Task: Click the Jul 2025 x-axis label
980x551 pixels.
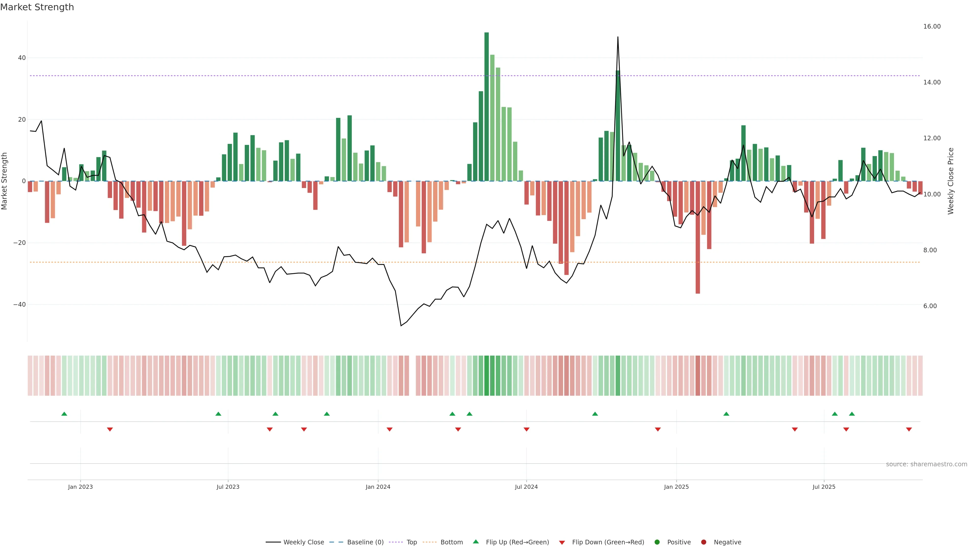Action: point(824,487)
